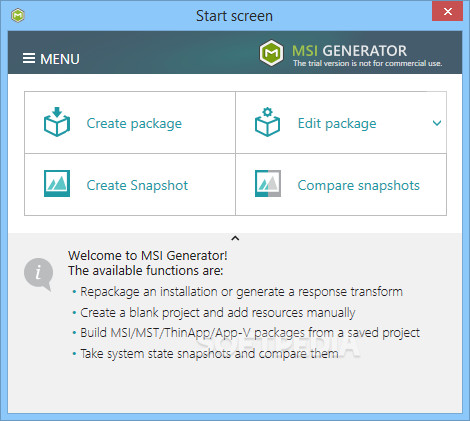The image size is (470, 421).
Task: Open the hamburger MENU icon
Action: [29, 58]
